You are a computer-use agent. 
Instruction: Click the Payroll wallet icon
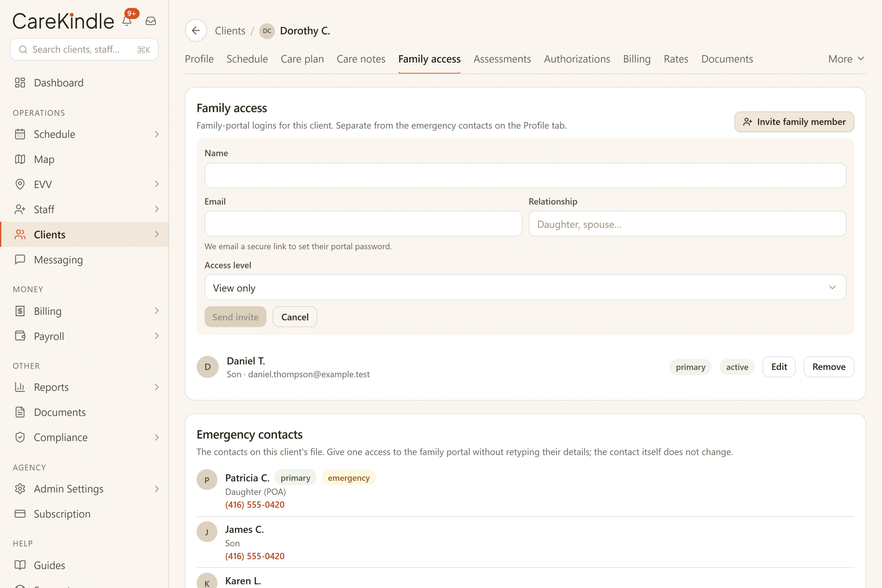tap(20, 336)
